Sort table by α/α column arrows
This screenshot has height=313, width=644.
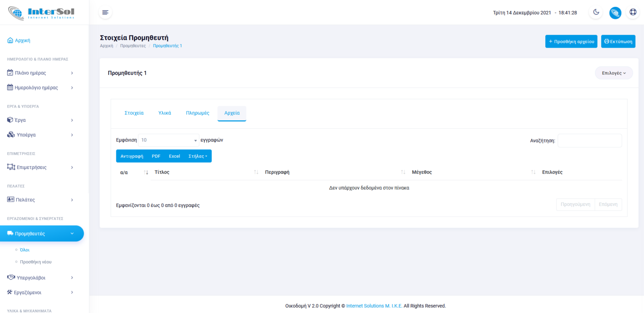(146, 172)
